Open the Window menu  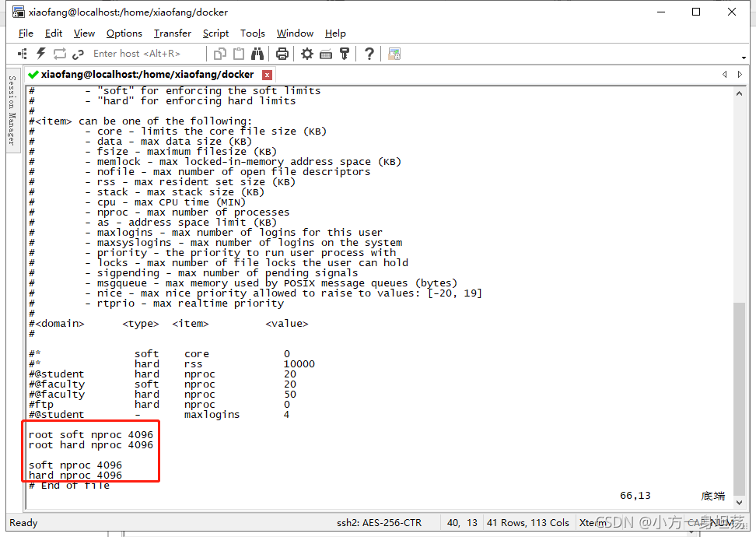(x=295, y=33)
